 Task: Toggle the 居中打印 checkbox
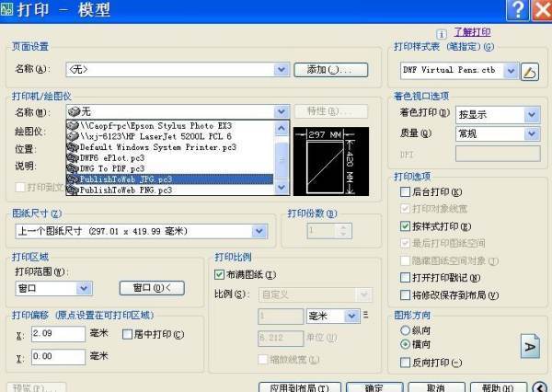coord(128,334)
